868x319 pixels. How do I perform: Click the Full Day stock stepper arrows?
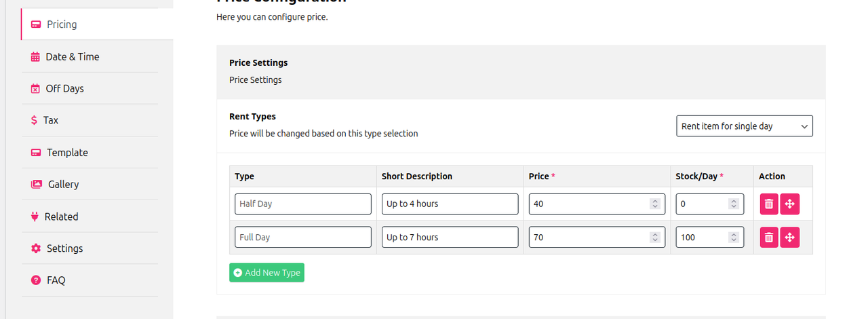[734, 237]
